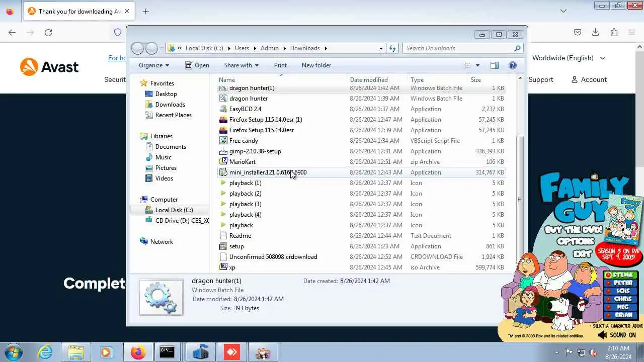Click the Open toolbar button
The image size is (644, 362).
point(197,65)
